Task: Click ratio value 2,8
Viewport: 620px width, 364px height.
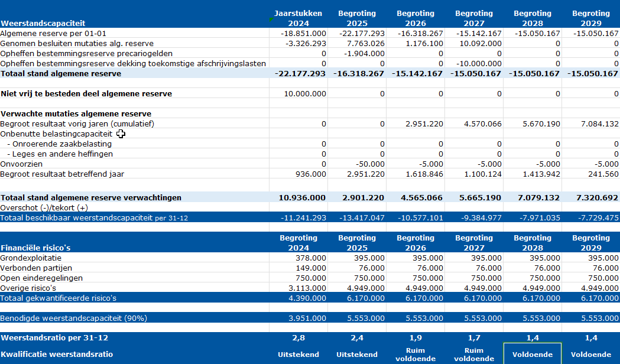Action: [298, 338]
